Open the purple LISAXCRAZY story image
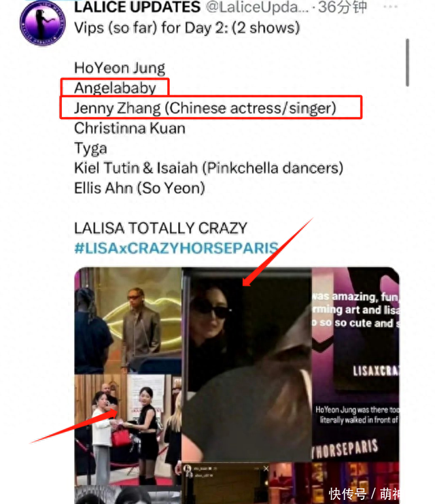 355,365
